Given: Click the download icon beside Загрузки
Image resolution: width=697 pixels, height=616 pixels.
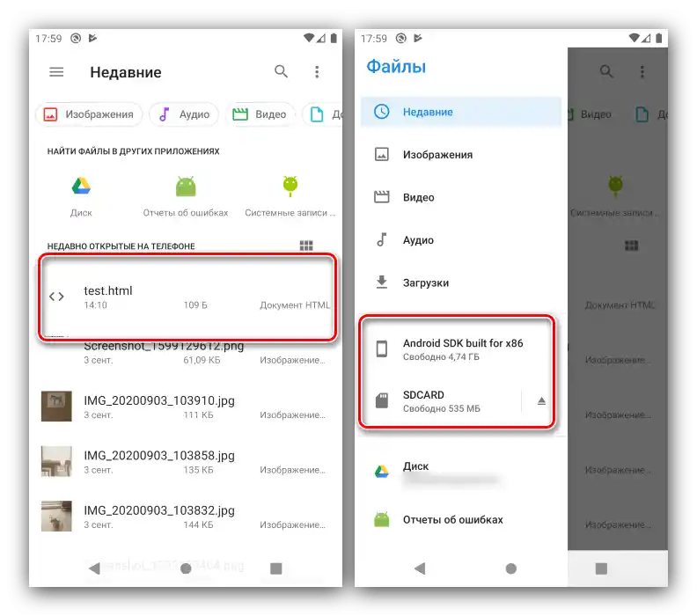Looking at the screenshot, I should point(382,282).
